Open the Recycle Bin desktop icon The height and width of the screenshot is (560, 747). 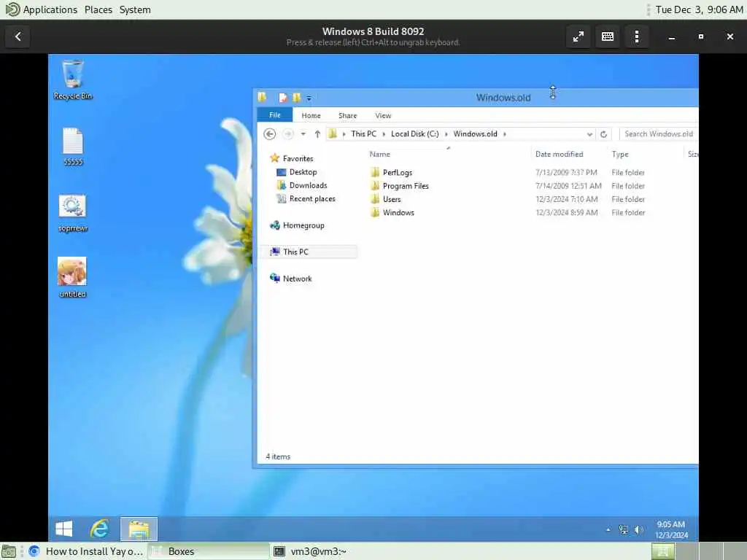tap(72, 79)
